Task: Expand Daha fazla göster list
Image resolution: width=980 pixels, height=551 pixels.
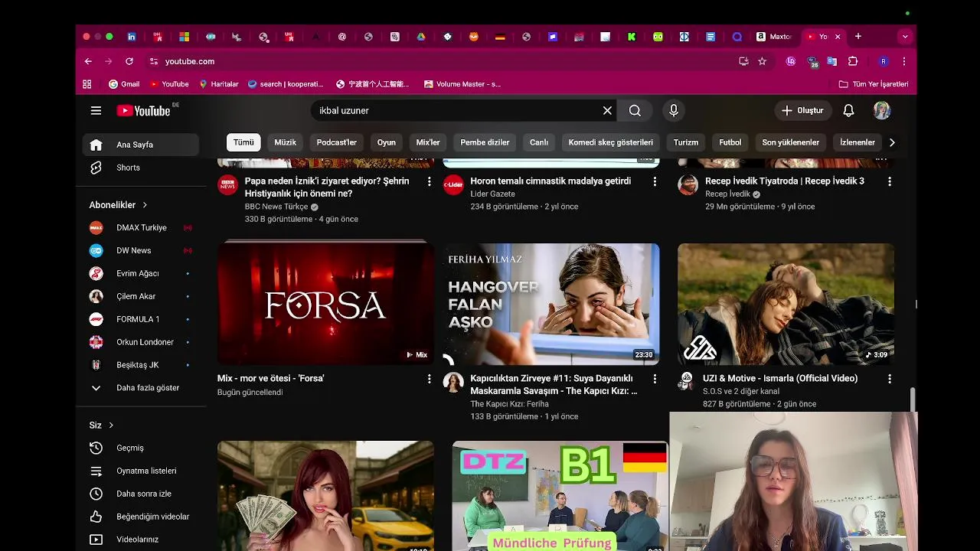Action: 141,388
